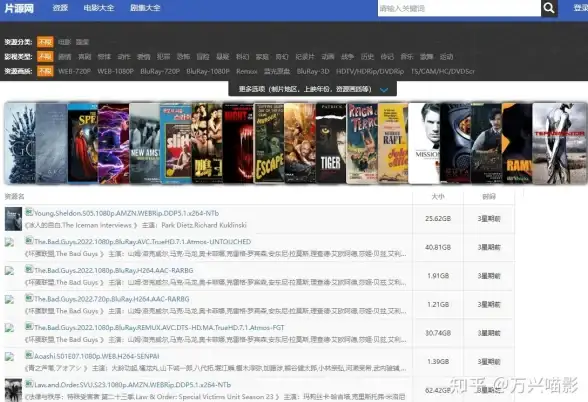Filter by 恐怖 genre
The image size is (588, 402).
point(183,57)
